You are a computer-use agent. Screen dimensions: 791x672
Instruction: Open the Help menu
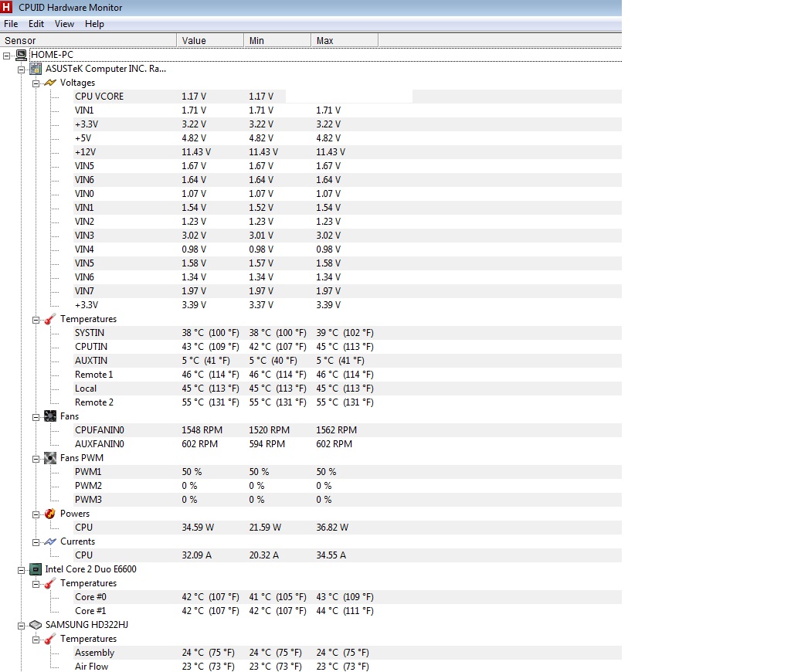tap(94, 24)
